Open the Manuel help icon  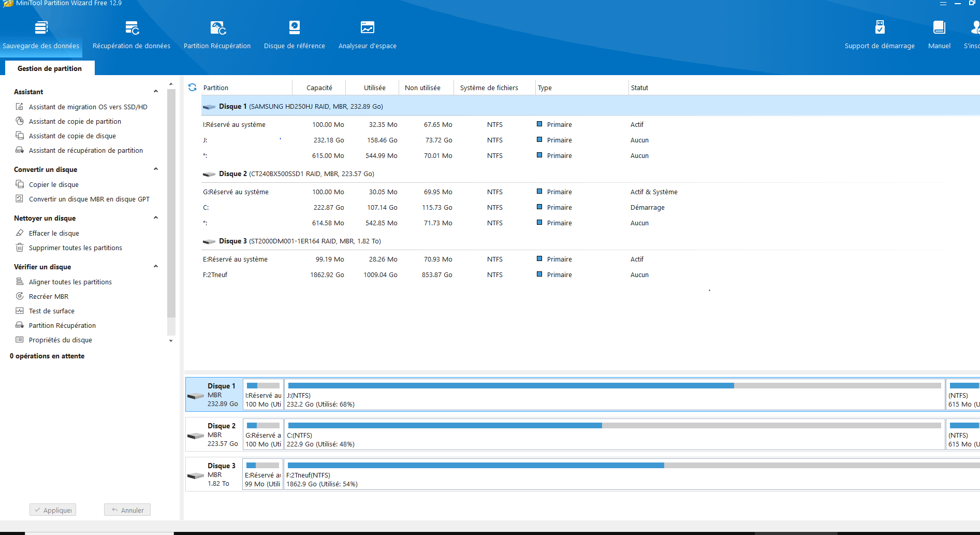click(x=939, y=34)
